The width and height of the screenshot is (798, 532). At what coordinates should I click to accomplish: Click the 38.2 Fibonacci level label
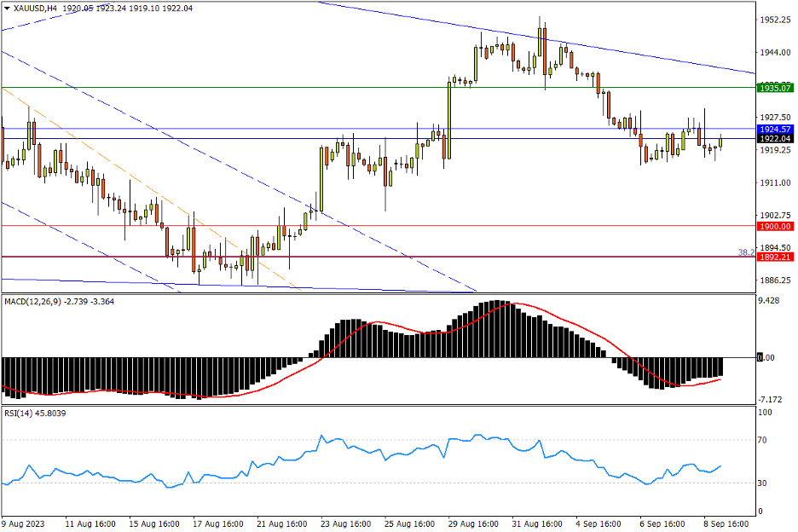744,252
